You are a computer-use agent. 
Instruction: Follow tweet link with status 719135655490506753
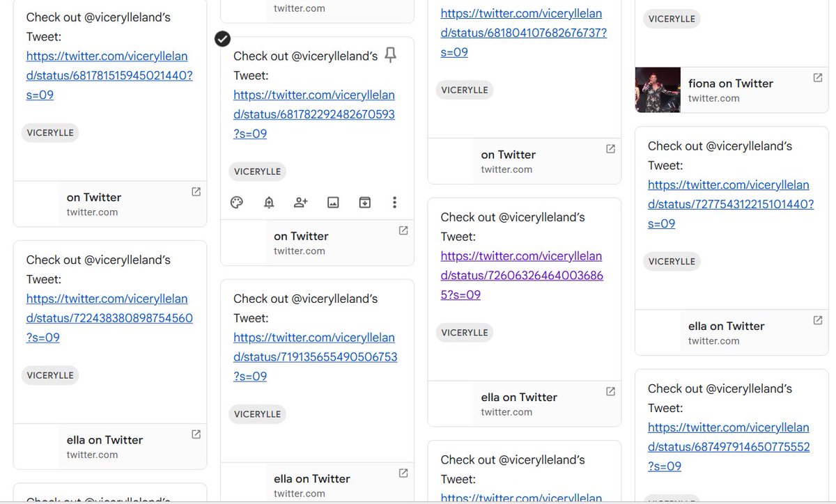click(x=316, y=356)
